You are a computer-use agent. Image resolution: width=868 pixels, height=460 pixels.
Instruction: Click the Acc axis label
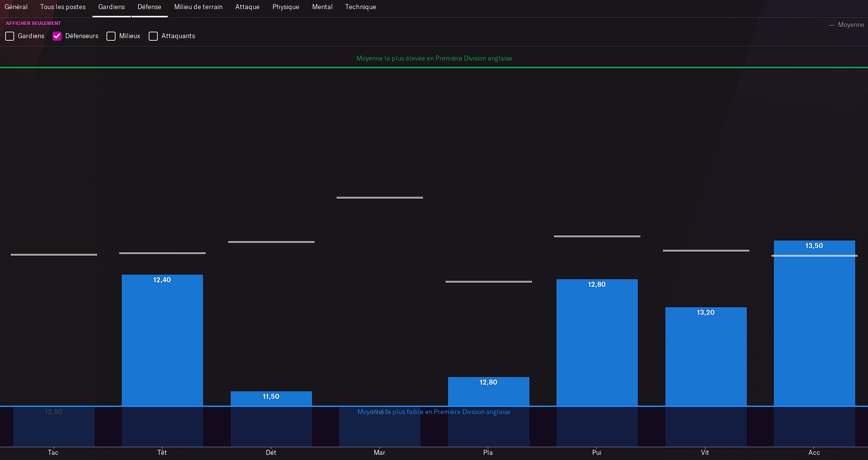(815, 452)
